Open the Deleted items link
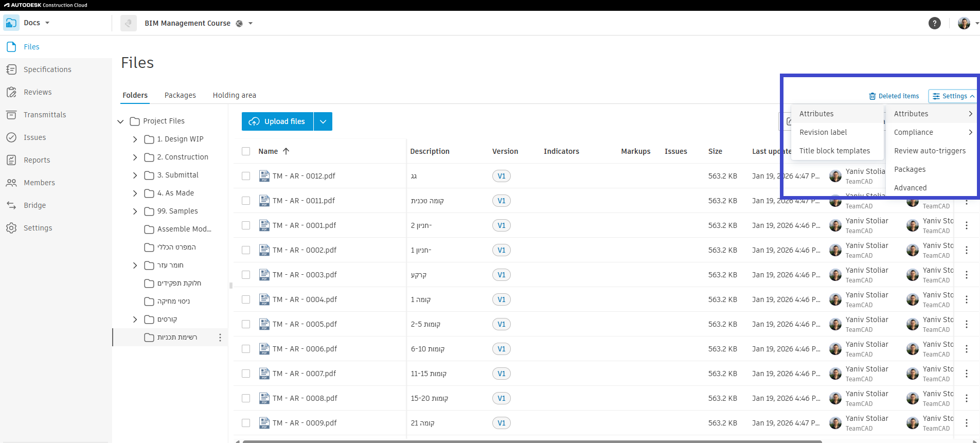The height and width of the screenshot is (443, 980). click(894, 96)
